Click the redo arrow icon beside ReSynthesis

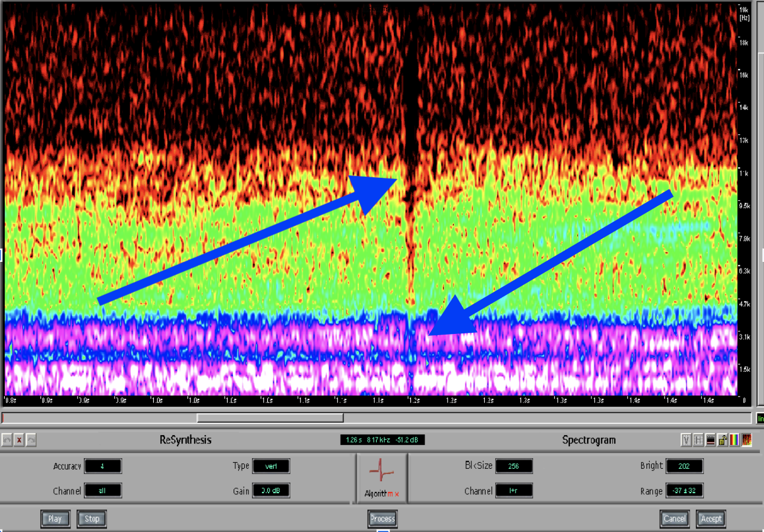32,440
